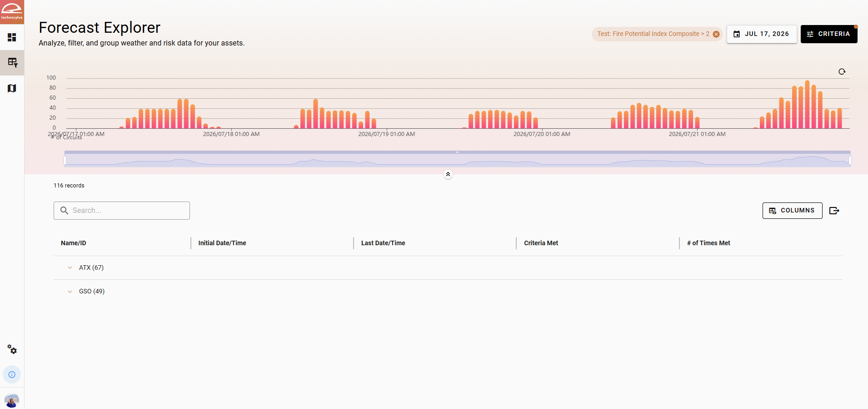Screen dimensions: 868x409
Task: Expand the ATX (67) group
Action: 70,268
